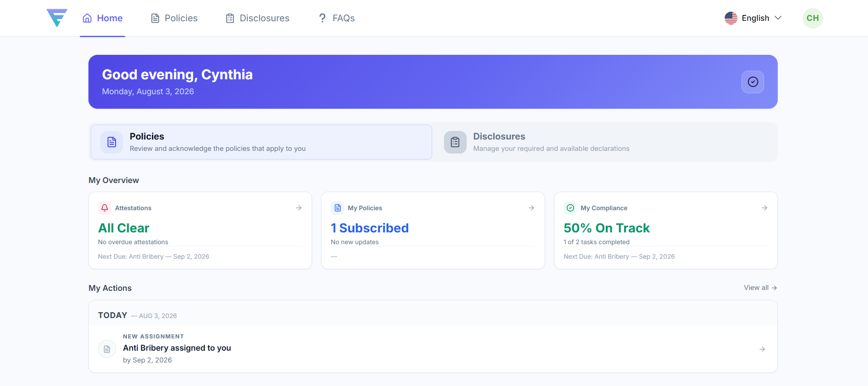868x386 pixels.
Task: Click 'Good evening, Cynthia' greeting
Action: click(x=177, y=74)
